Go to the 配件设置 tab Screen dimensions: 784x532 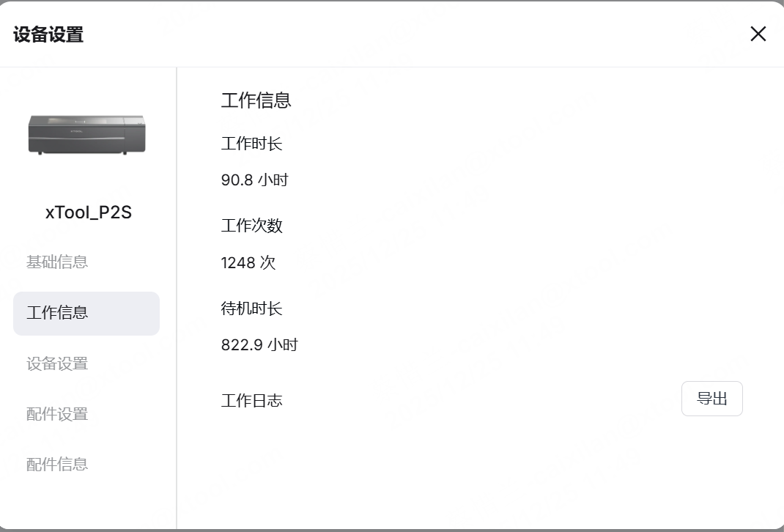[x=57, y=414]
